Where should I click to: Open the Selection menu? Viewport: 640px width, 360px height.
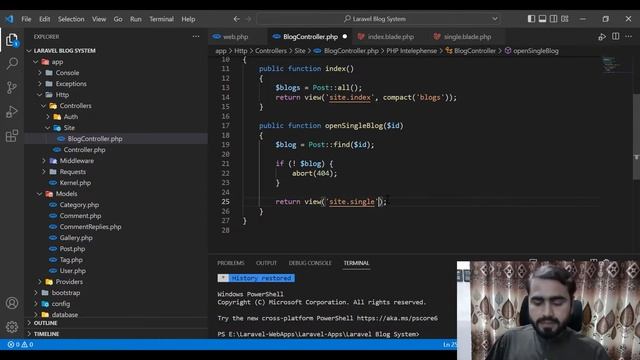(71, 19)
